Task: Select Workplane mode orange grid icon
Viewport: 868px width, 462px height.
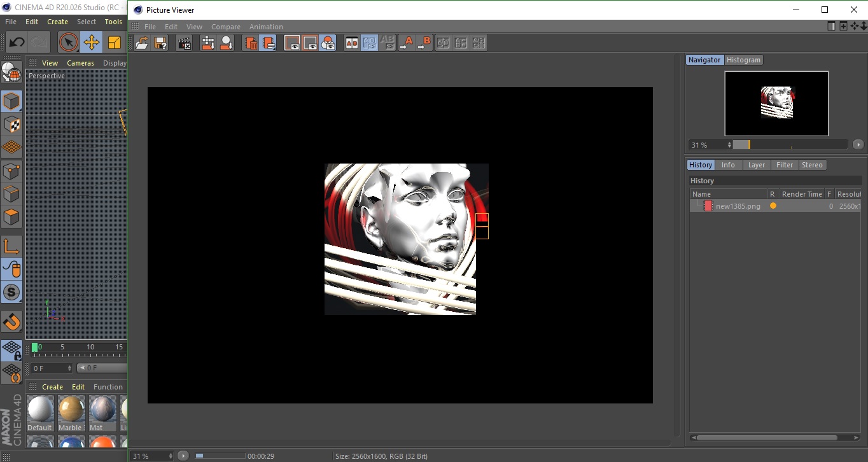Action: click(x=11, y=147)
